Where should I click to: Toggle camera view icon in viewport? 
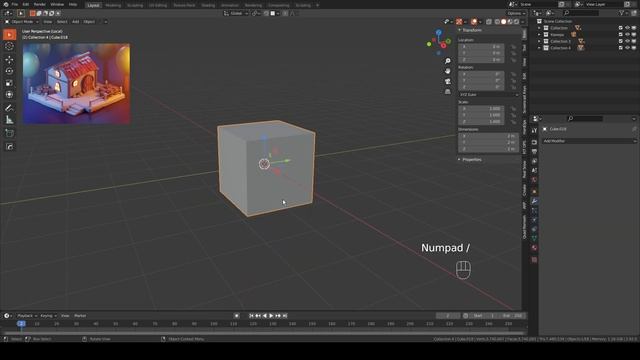[x=448, y=81]
